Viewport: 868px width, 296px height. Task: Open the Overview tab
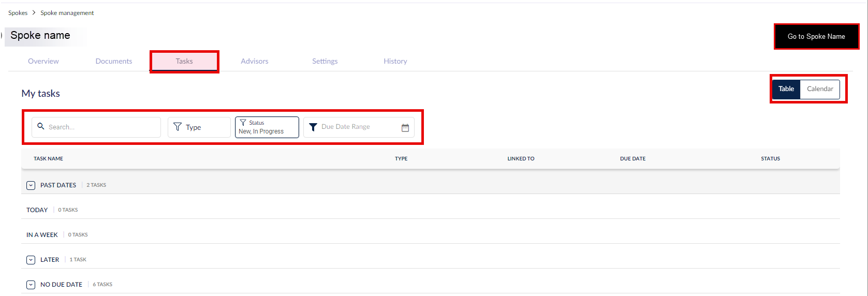tap(43, 61)
